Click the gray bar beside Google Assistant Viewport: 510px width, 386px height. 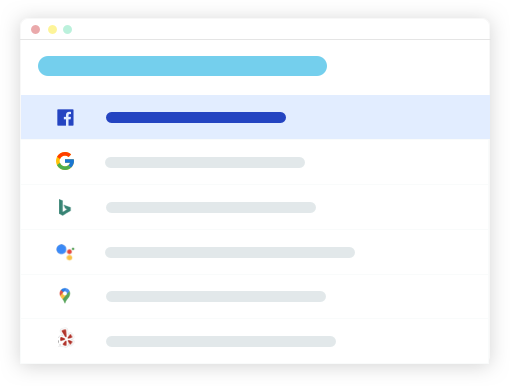(x=230, y=252)
